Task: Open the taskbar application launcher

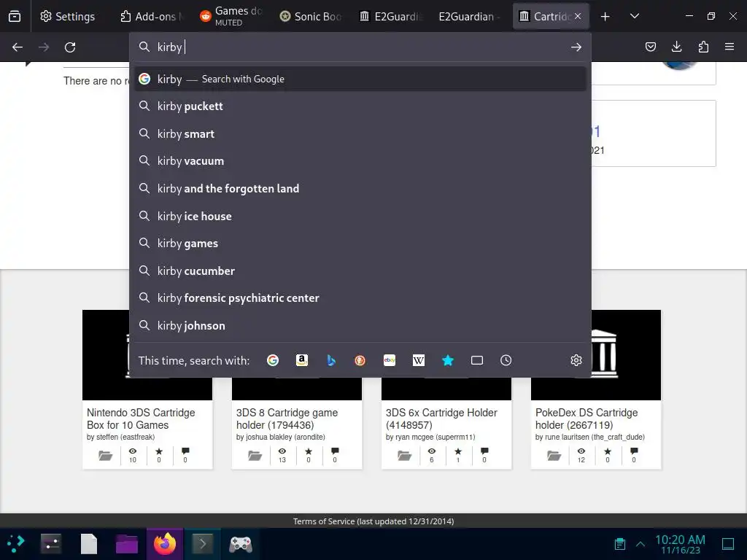Action: point(16,543)
